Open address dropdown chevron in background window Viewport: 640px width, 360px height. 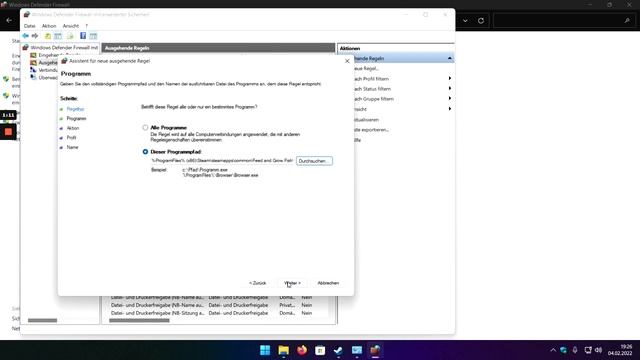click(x=465, y=20)
